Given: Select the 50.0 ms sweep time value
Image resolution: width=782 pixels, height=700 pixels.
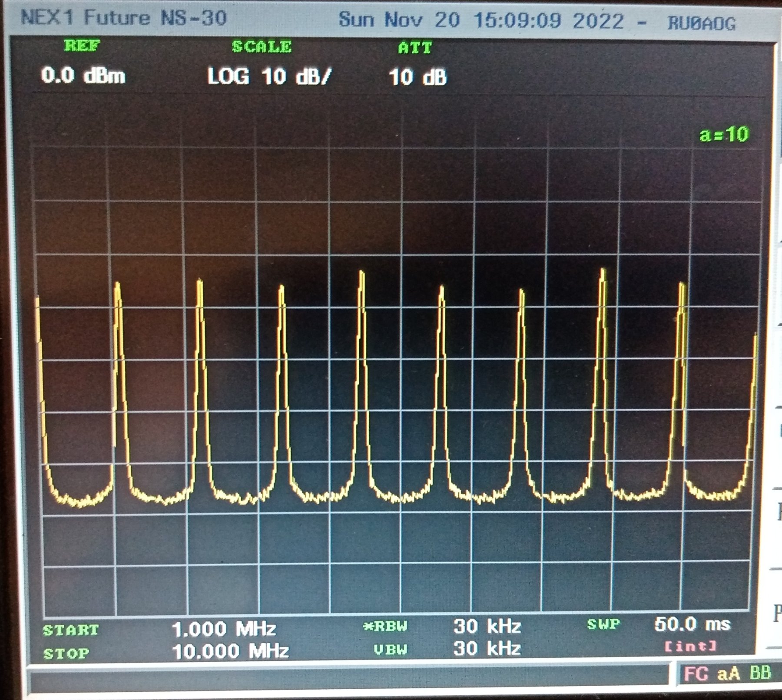Looking at the screenshot, I should [693, 624].
